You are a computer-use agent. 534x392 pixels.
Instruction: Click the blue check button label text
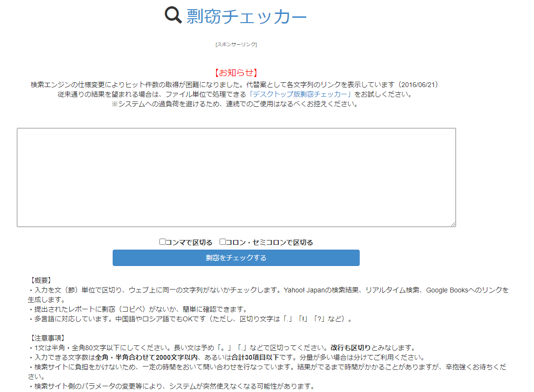coord(235,258)
